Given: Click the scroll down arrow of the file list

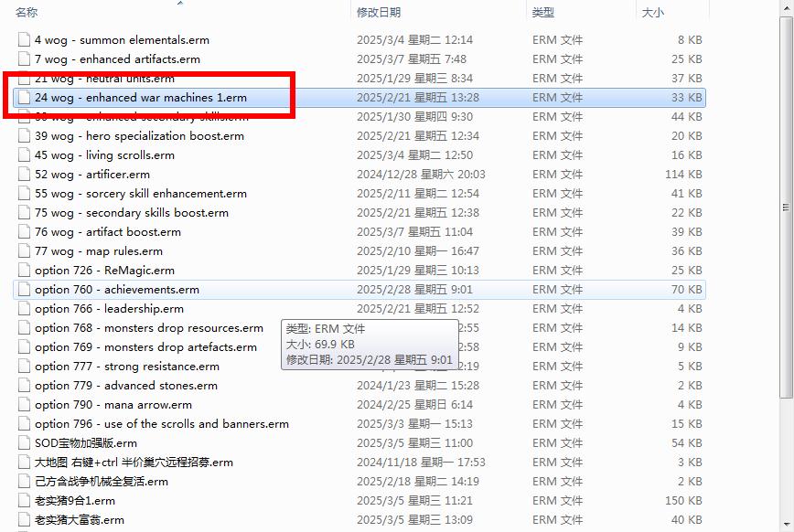Looking at the screenshot, I should click(x=787, y=525).
